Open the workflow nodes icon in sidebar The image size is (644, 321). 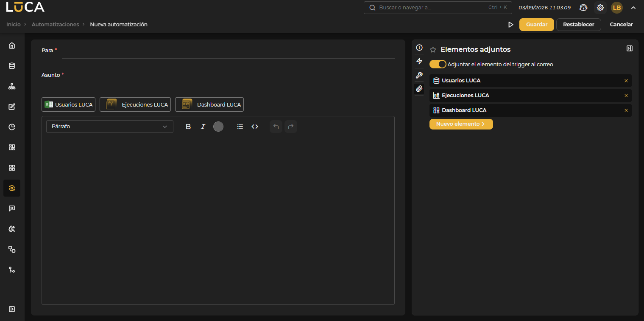tap(12, 249)
